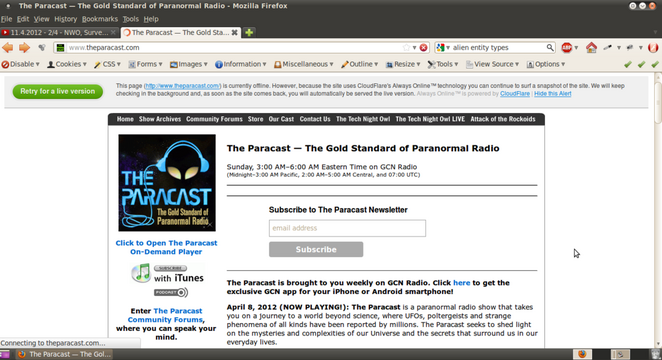This screenshot has width=662, height=360.
Task: Open The Paracast On-Demand Player link
Action: coord(166,247)
